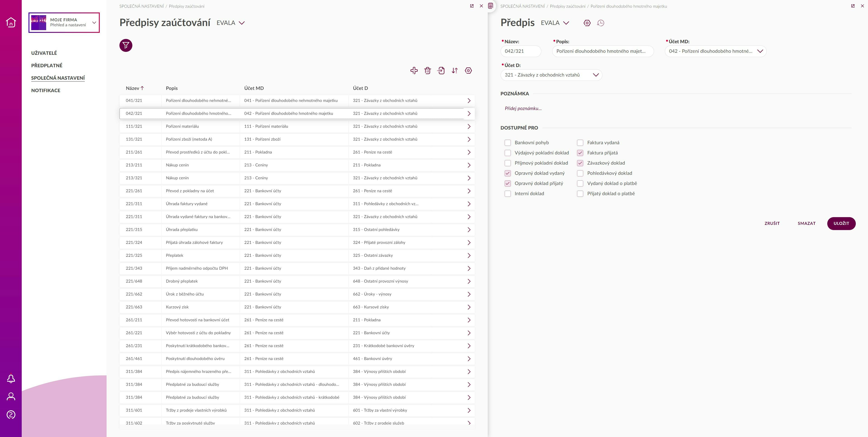The width and height of the screenshot is (868, 437).
Task: Focus the Název input field
Action: point(521,51)
